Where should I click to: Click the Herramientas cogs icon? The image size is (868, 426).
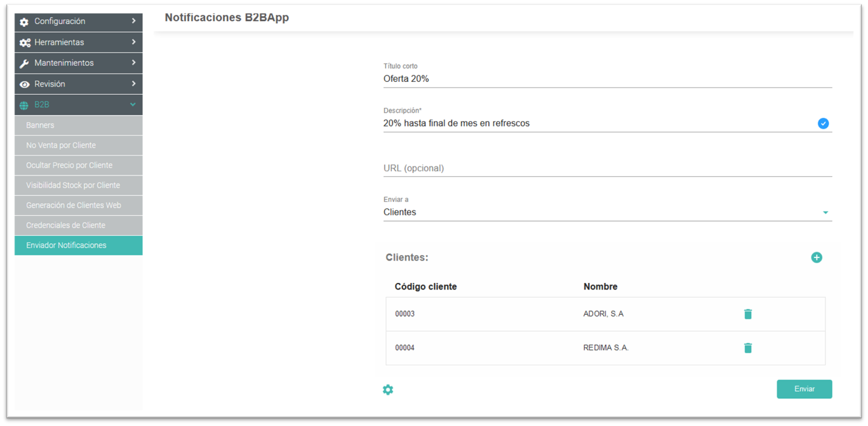pyautogui.click(x=25, y=43)
